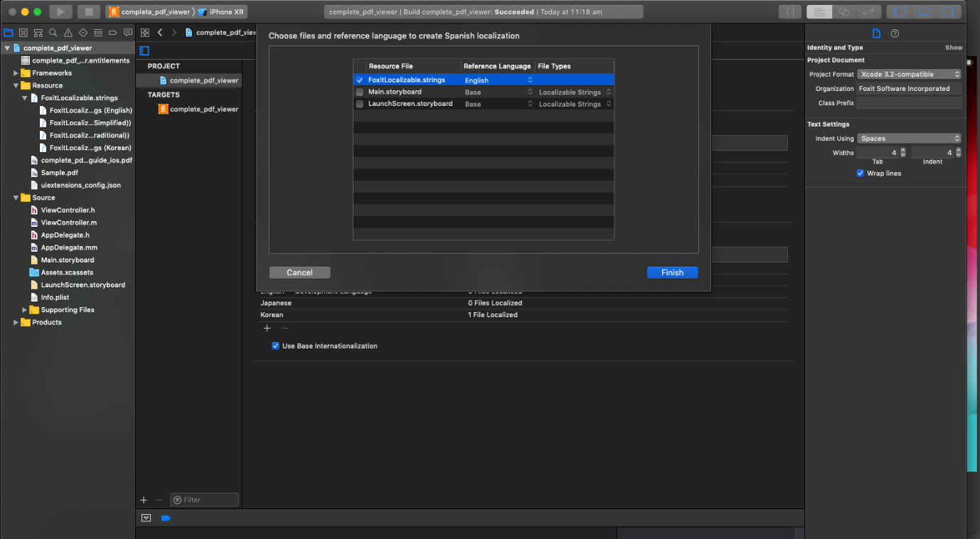Image resolution: width=980 pixels, height=539 pixels.
Task: Open the Report navigator speech-bubble icon
Action: click(128, 33)
